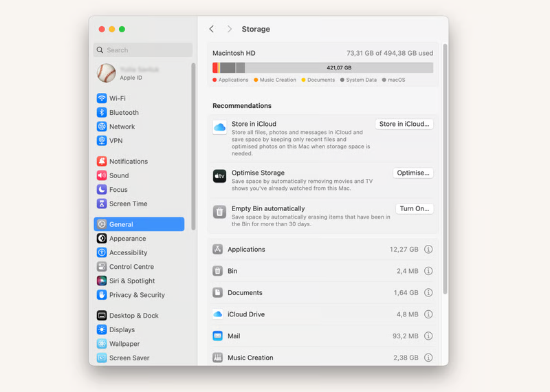Screen dimensions: 550x392
Task: Open the Screen Saver icon
Action: pos(102,358)
